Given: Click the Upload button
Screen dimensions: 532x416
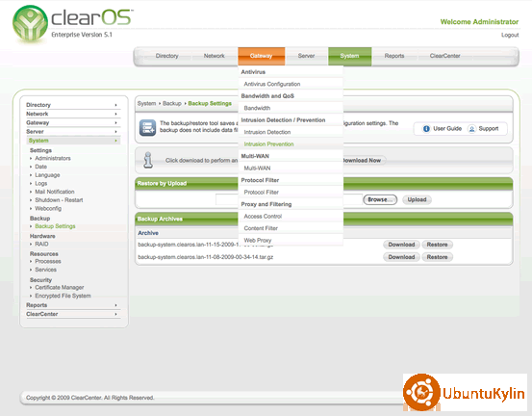Looking at the screenshot, I should [417, 199].
